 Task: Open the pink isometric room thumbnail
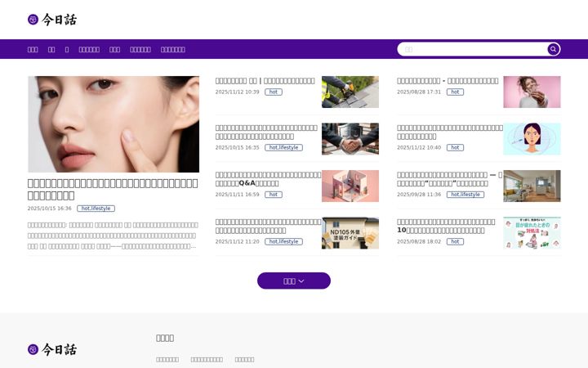[350, 186]
